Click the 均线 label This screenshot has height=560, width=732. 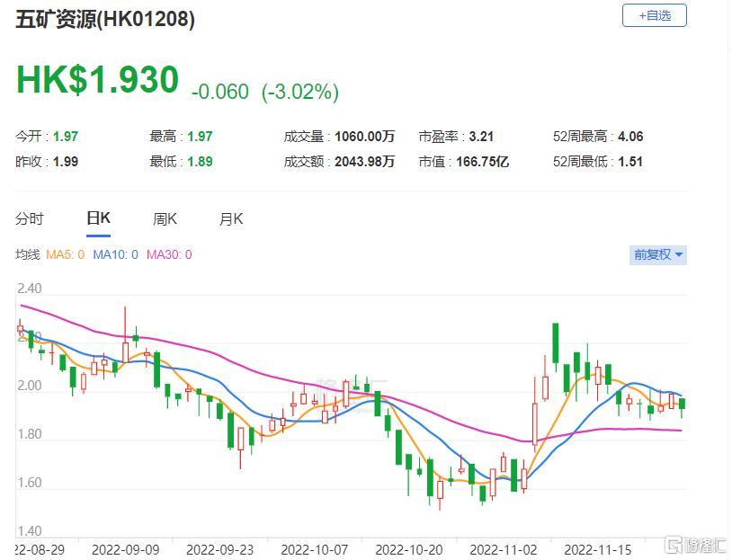[28, 254]
